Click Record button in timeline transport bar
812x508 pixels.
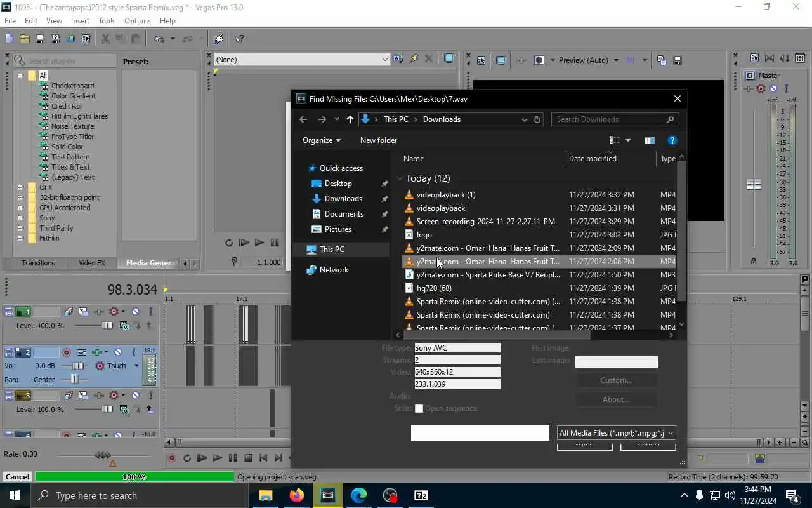[x=171, y=458]
